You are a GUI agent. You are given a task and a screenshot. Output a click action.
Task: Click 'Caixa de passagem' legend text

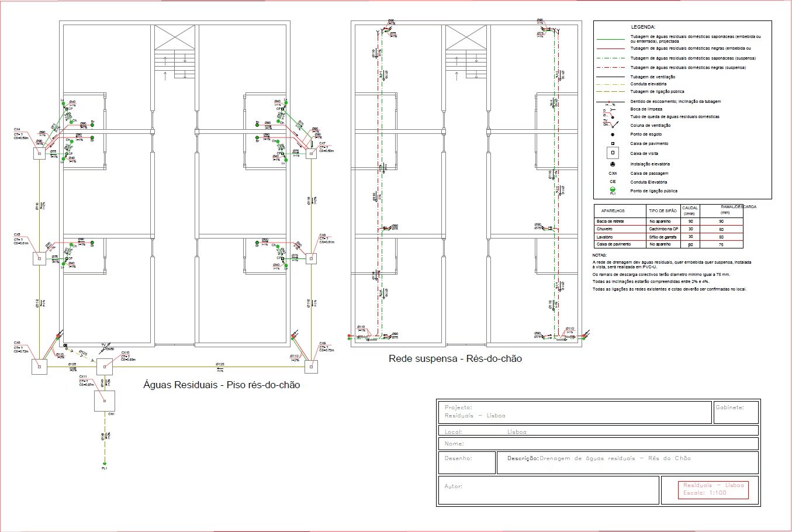649,174
